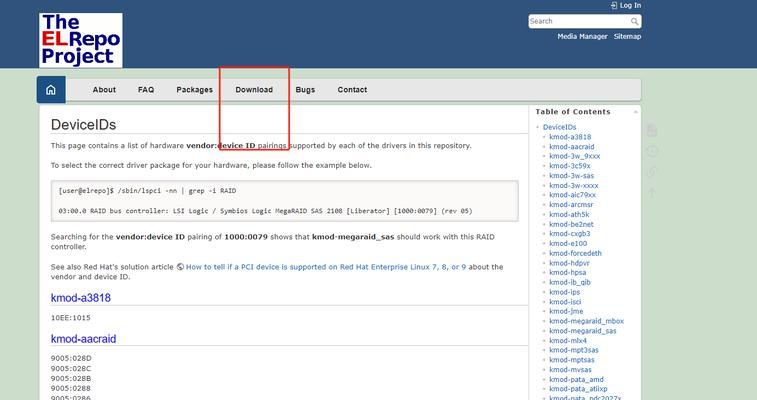Click the home icon in navigation bar

51,90
